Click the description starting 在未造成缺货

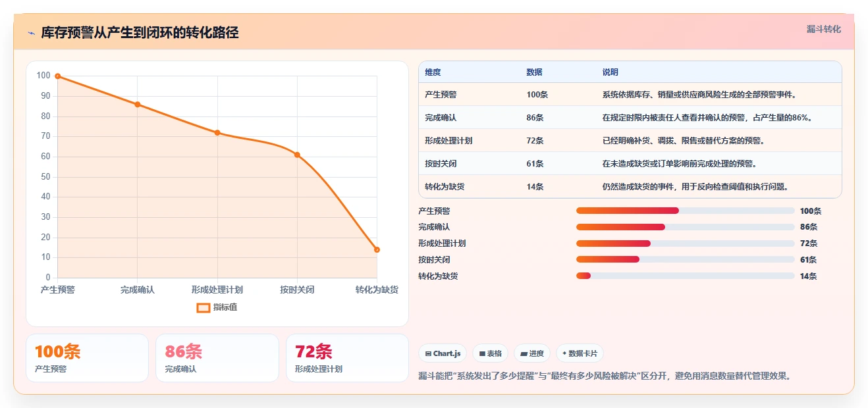680,164
